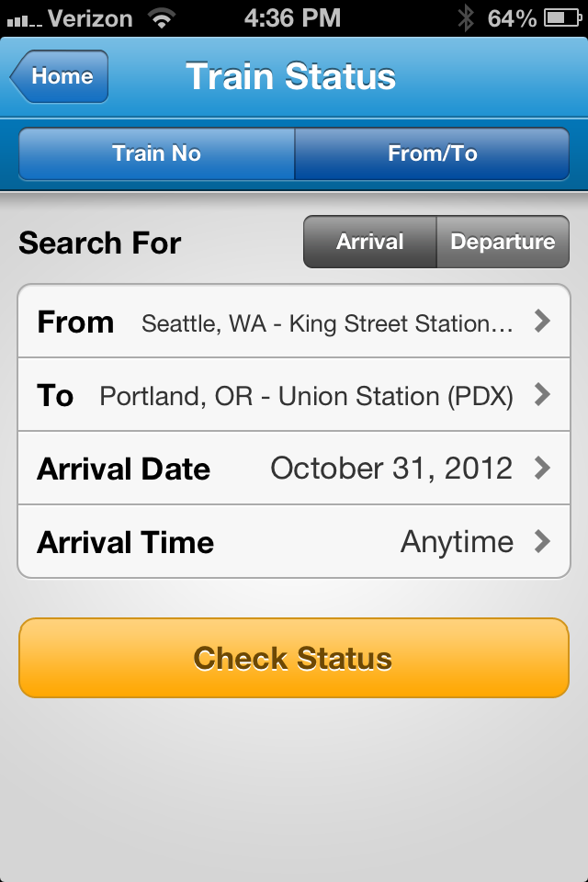Image resolution: width=588 pixels, height=882 pixels.
Task: Tap the Bluetooth icon in status bar
Action: [467, 17]
